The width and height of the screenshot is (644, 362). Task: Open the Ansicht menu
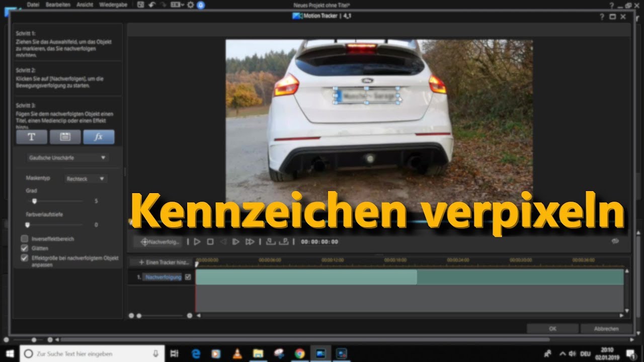[85, 5]
